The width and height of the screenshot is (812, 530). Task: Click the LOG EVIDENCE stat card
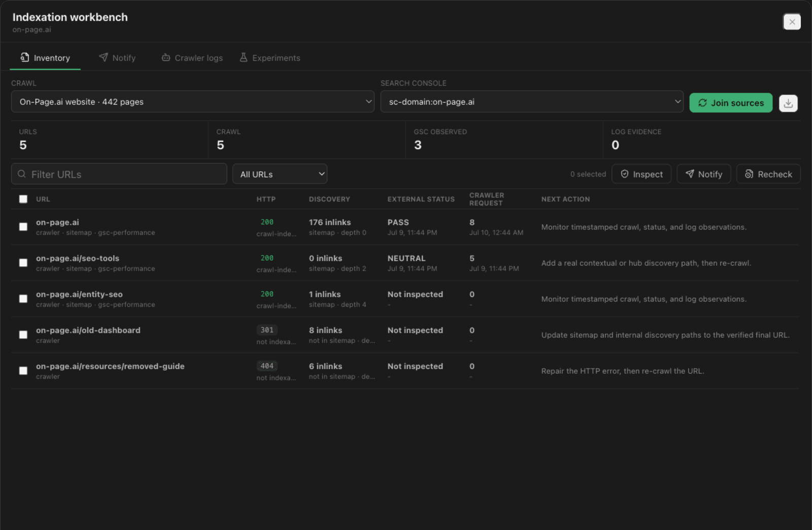(702, 139)
